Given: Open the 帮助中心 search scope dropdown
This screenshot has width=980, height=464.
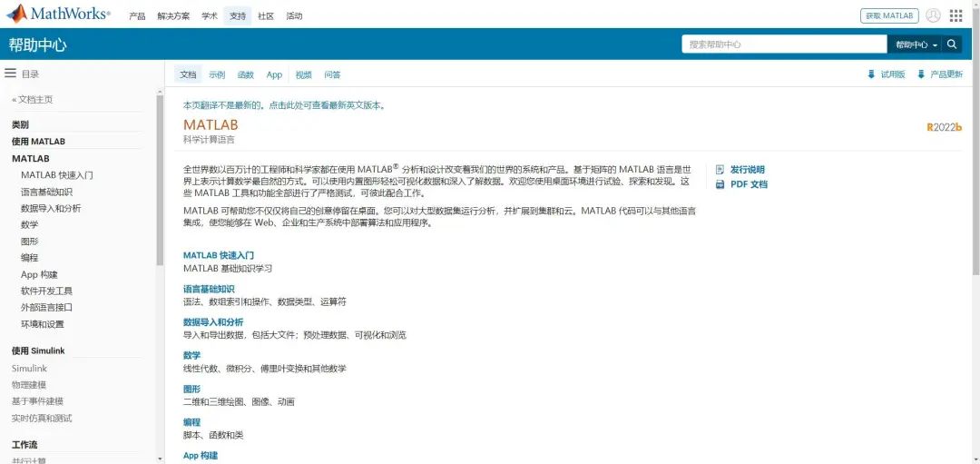Looking at the screenshot, I should click(x=916, y=44).
